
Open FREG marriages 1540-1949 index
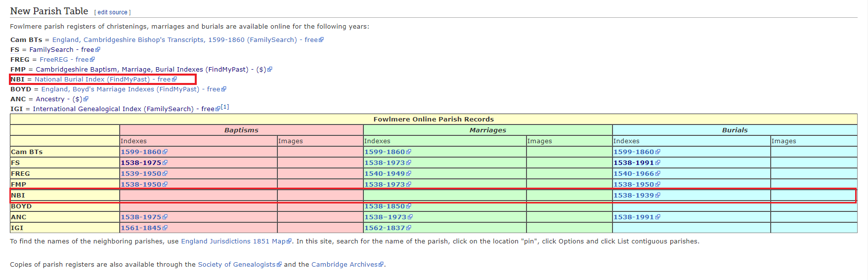pyautogui.click(x=385, y=174)
